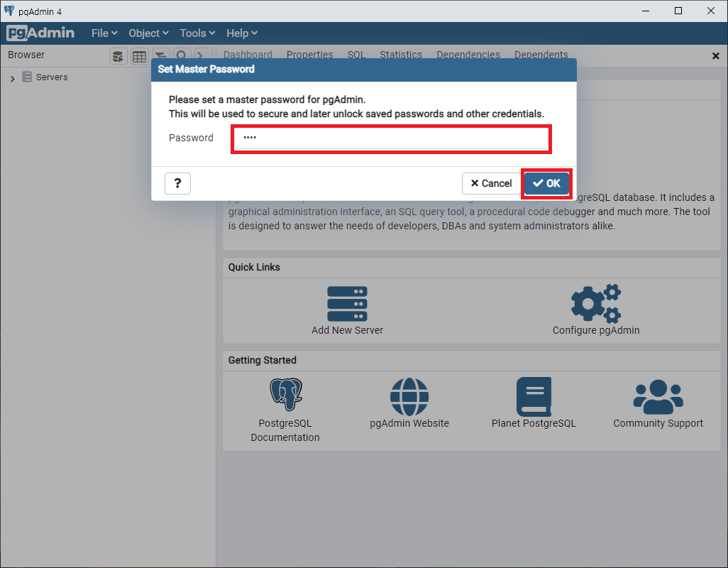The height and width of the screenshot is (568, 728).
Task: Click the pgAdmin Website globe icon
Action: point(409,397)
